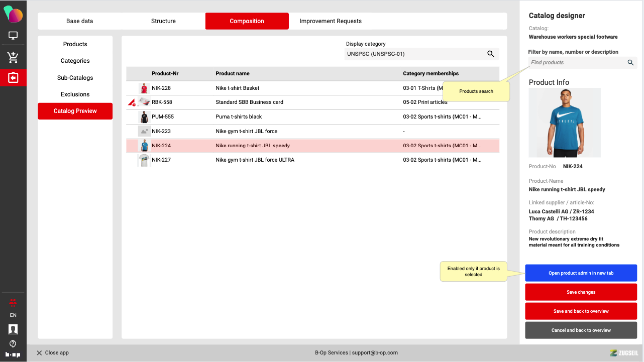Select Sub-Catalogs in the side menu
This screenshot has height=362, width=644.
pyautogui.click(x=75, y=78)
